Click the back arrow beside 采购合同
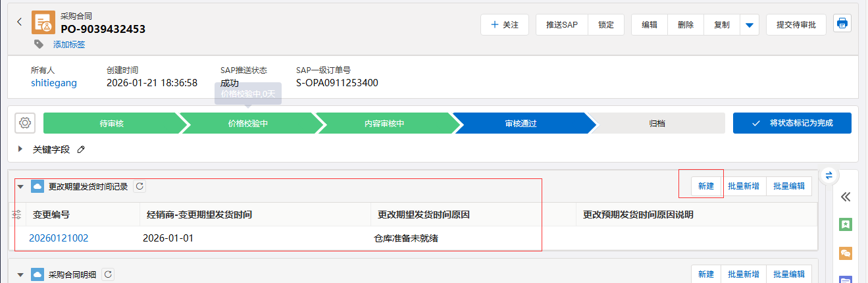This screenshot has width=868, height=283. click(x=19, y=22)
